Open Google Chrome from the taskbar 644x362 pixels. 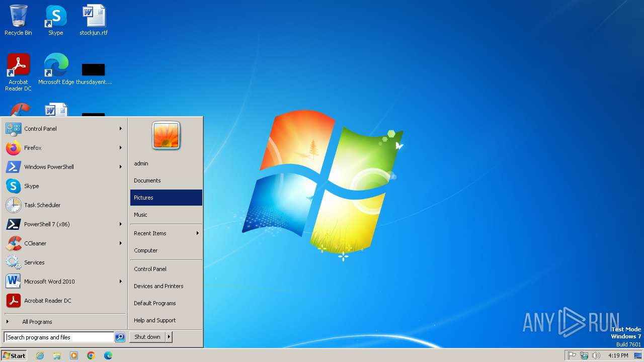pos(91,355)
